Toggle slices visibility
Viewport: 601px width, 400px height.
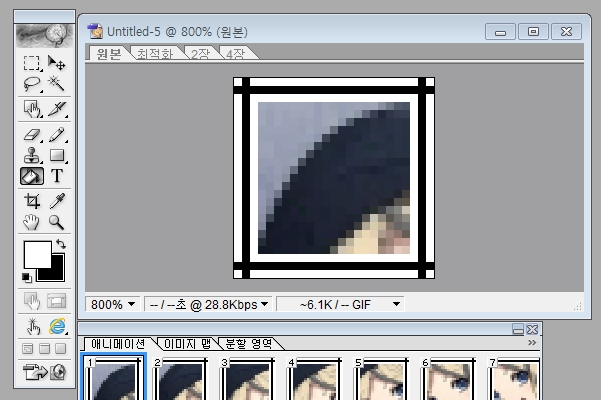click(x=57, y=301)
